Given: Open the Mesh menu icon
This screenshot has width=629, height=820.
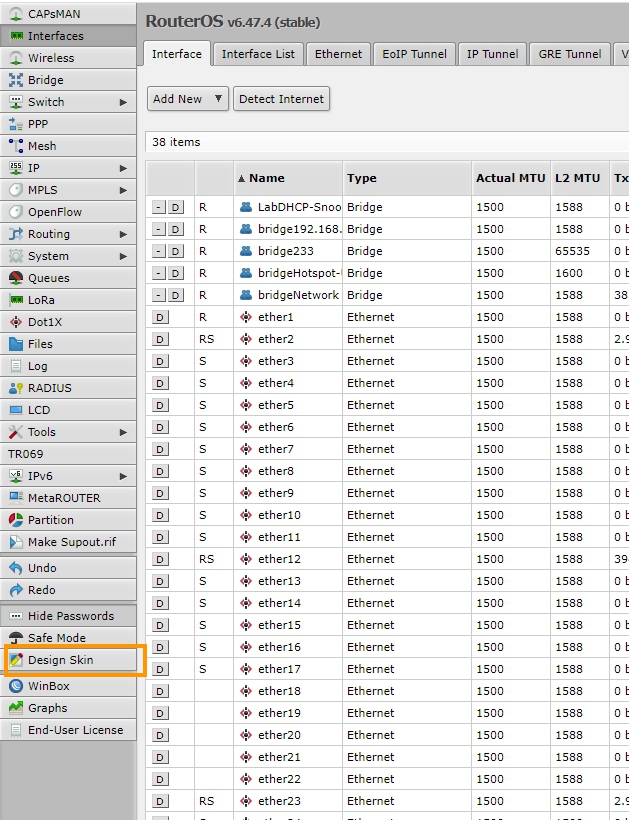Looking at the screenshot, I should [16, 146].
